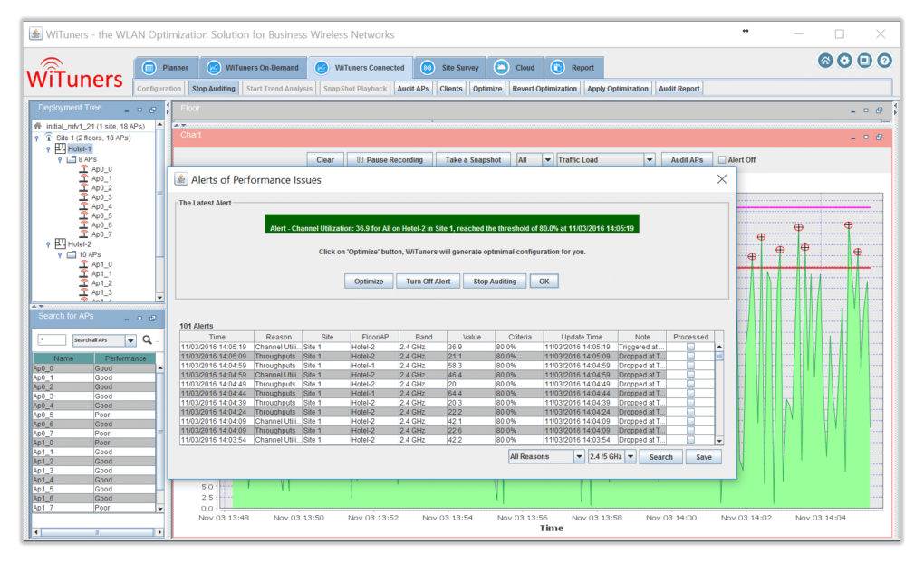Check Processed box for 14:04:24 alert

(x=690, y=412)
